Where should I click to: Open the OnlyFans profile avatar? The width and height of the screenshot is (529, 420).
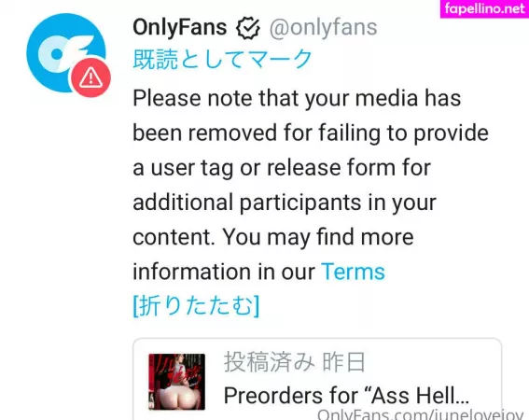point(66,52)
